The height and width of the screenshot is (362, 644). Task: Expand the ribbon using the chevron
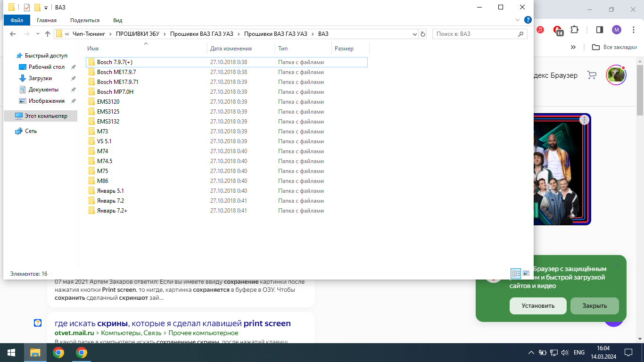[518, 20]
